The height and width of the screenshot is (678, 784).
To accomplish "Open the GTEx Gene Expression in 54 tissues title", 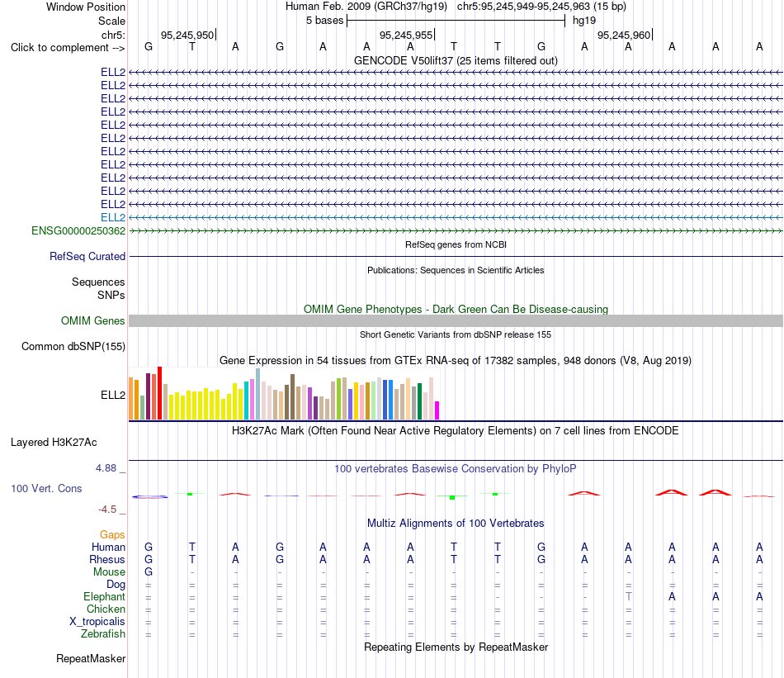I will coord(456,361).
